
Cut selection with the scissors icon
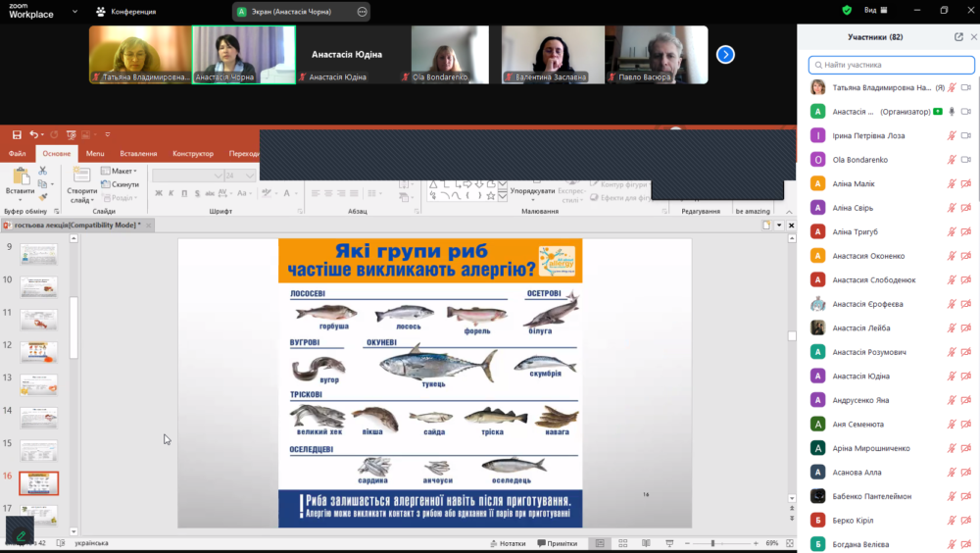click(x=42, y=171)
